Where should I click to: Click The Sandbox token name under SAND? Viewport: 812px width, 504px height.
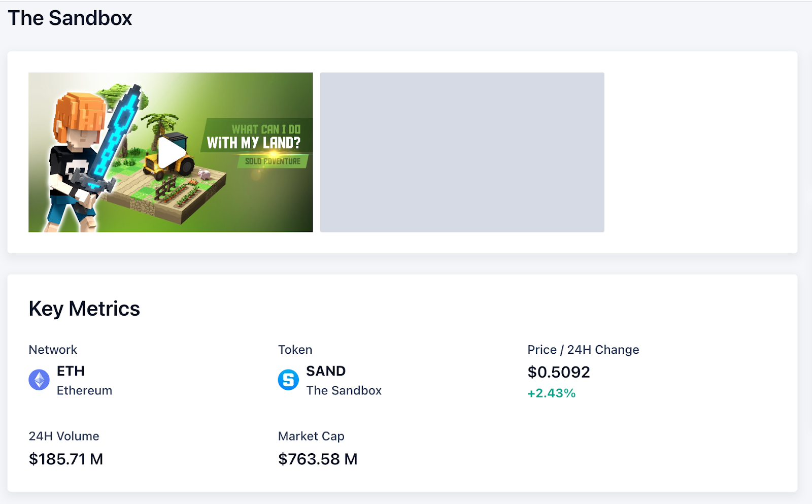(x=344, y=390)
